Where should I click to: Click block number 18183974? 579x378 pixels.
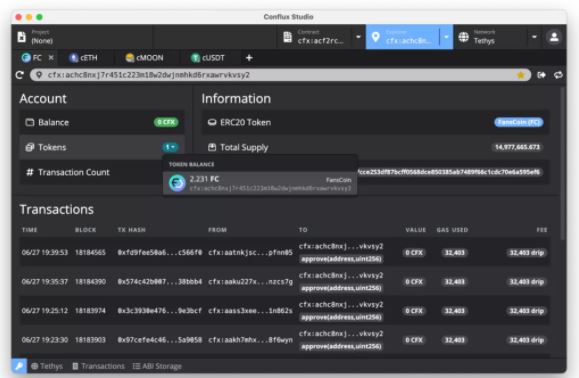coord(90,311)
